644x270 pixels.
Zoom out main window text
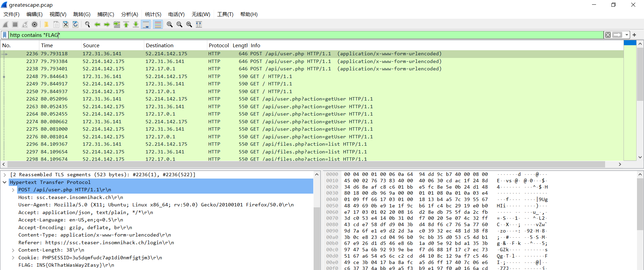tap(179, 24)
